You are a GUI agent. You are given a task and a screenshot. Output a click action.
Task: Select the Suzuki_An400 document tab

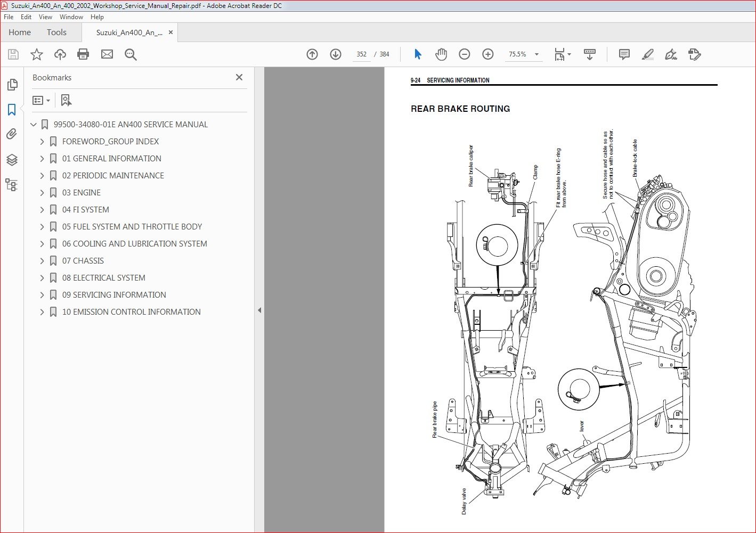(x=129, y=32)
